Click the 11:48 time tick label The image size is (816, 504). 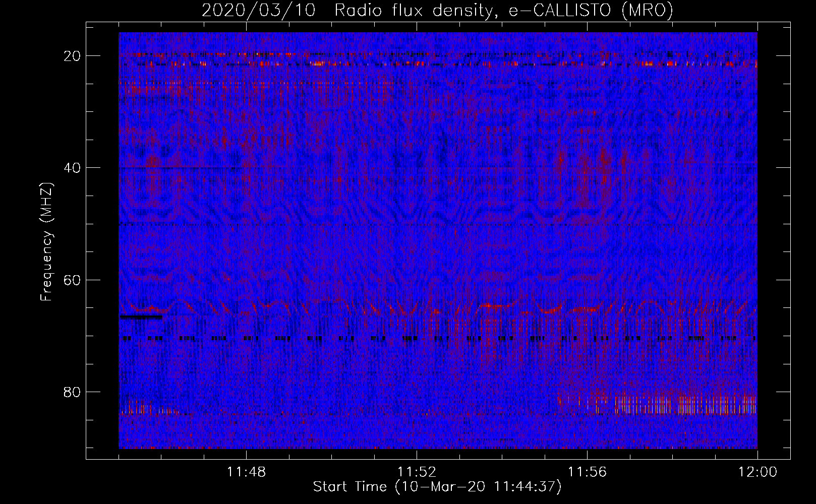click(246, 472)
